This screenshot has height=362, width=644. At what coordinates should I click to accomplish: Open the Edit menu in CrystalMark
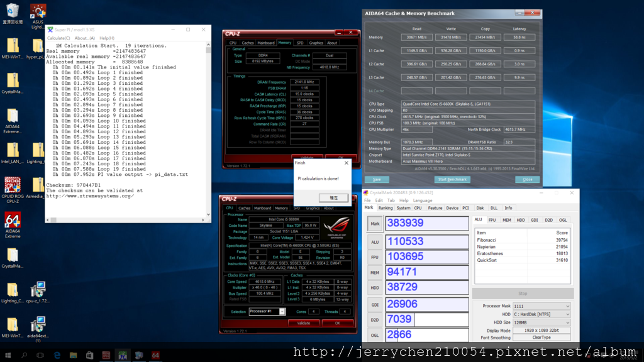[x=379, y=200]
